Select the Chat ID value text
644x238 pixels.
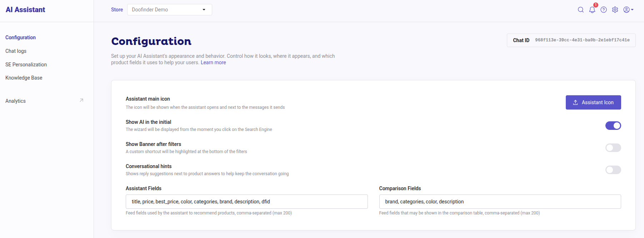point(582,40)
